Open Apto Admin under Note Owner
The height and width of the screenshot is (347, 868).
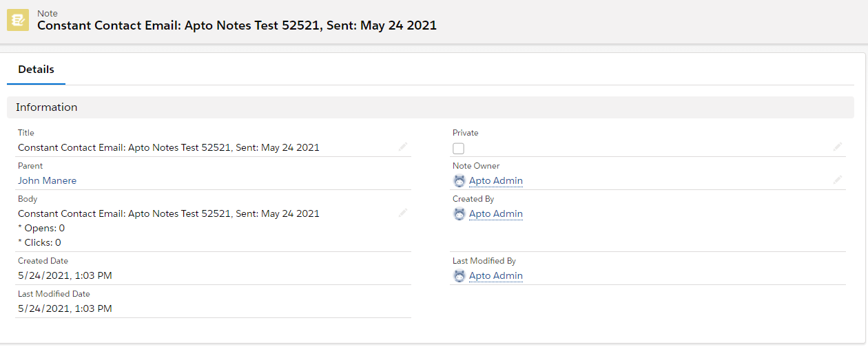point(496,180)
